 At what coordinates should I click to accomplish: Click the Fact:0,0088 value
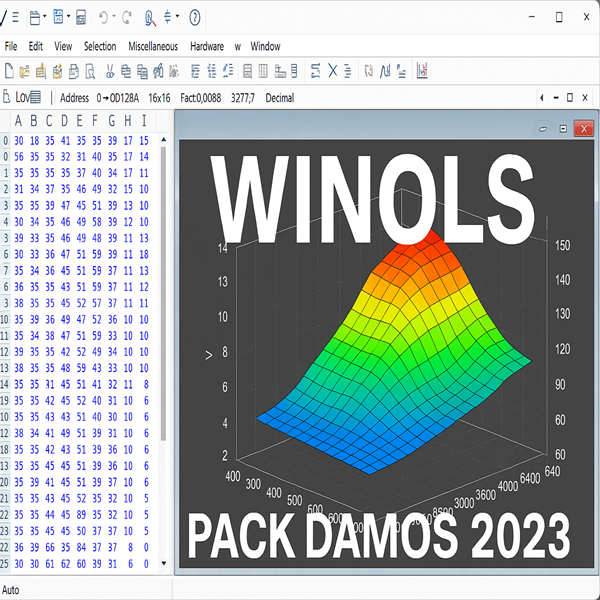(x=201, y=98)
